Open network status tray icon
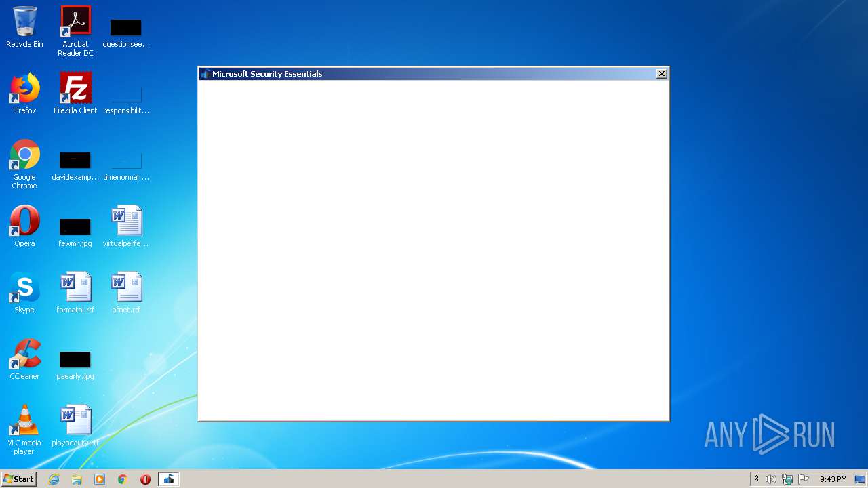 click(787, 479)
